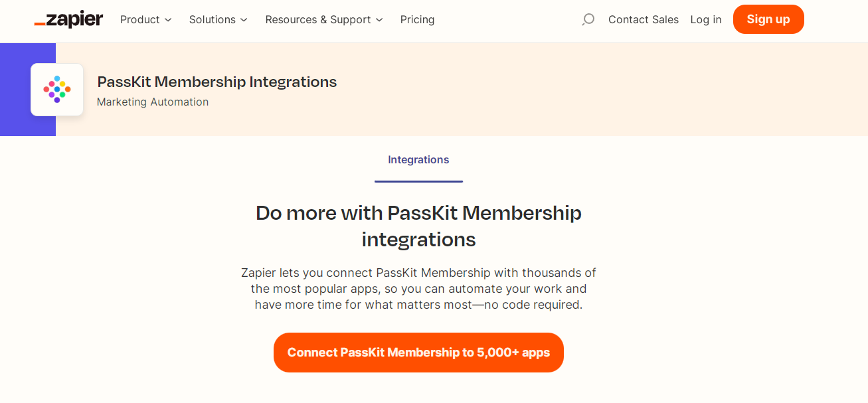The width and height of the screenshot is (868, 403).
Task: Click the purple accent strip behind app logo
Action: (x=15, y=90)
